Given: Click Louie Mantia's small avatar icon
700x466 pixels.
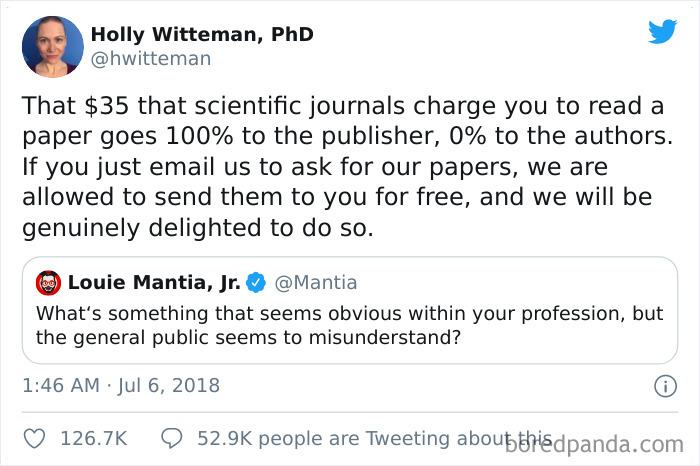Looking at the screenshot, I should pos(49,283).
